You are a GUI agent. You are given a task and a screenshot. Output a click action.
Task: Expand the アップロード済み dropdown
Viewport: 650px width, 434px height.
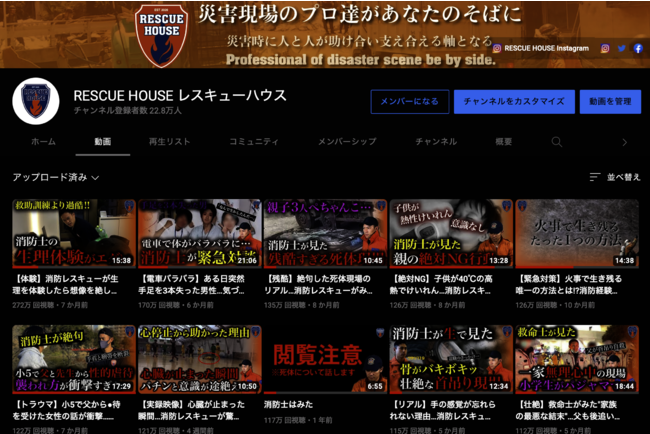(x=56, y=177)
